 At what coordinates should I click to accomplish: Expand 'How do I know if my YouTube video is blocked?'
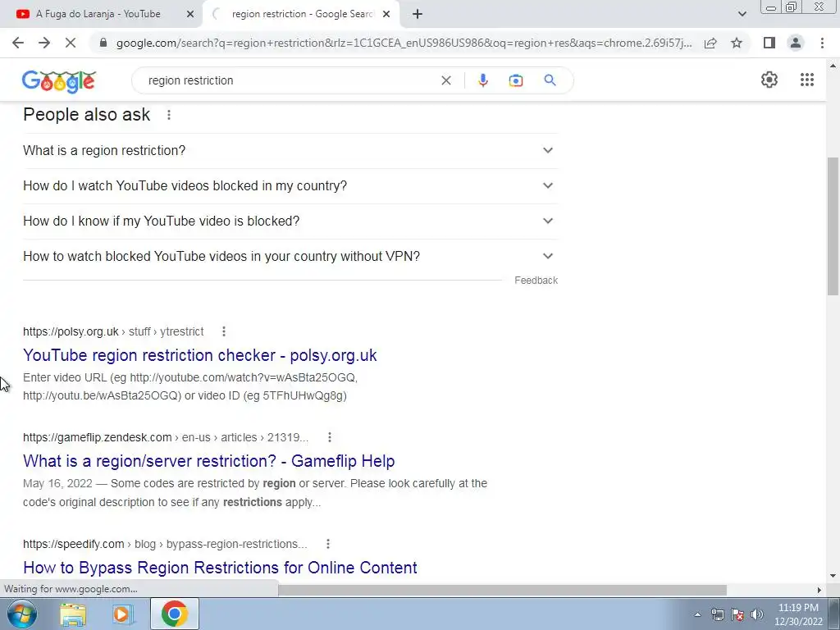[290, 221]
